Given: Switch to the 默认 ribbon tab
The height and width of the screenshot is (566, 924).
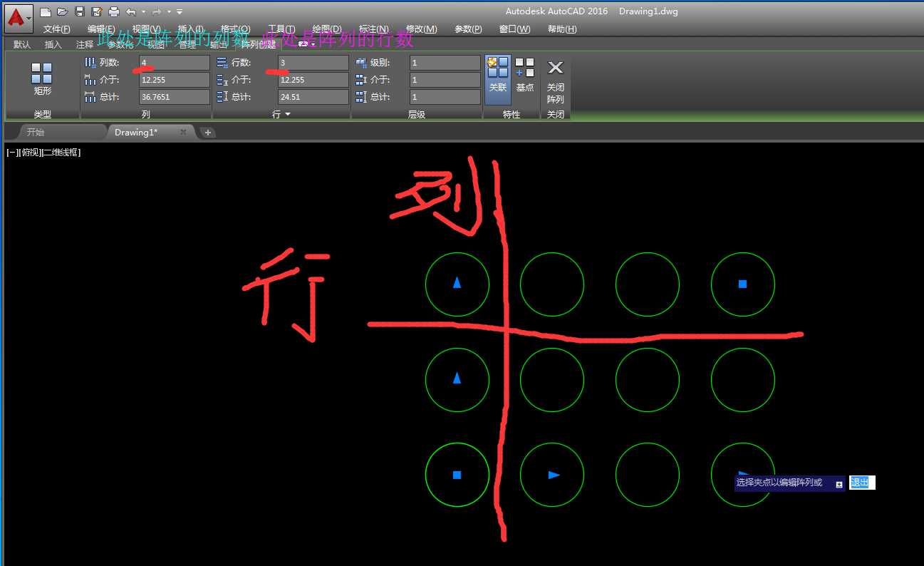Looking at the screenshot, I should click(x=22, y=44).
